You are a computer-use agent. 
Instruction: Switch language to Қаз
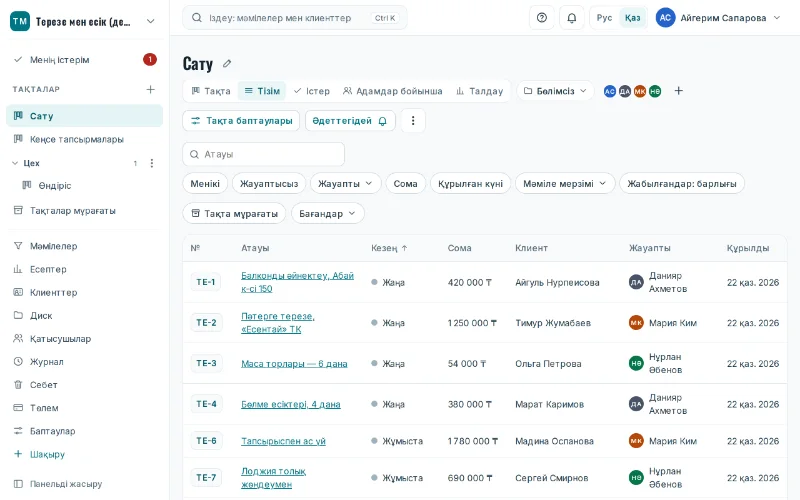click(x=633, y=18)
